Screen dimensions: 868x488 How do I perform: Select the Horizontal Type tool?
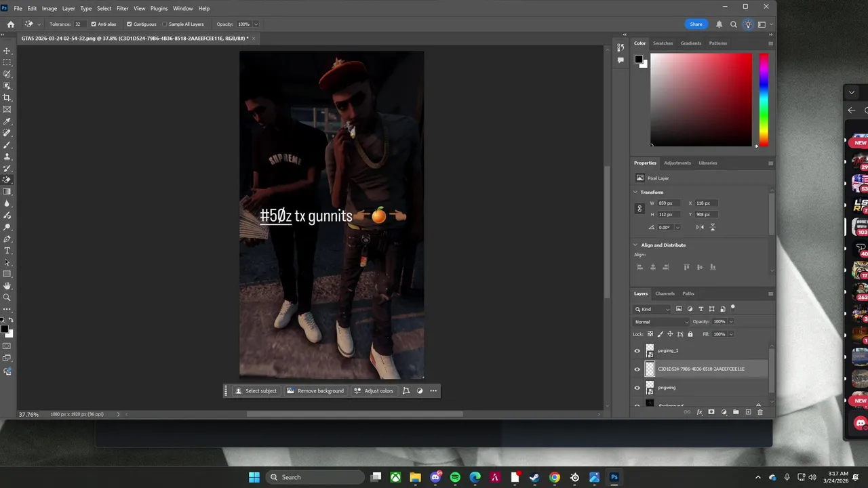tap(7, 251)
